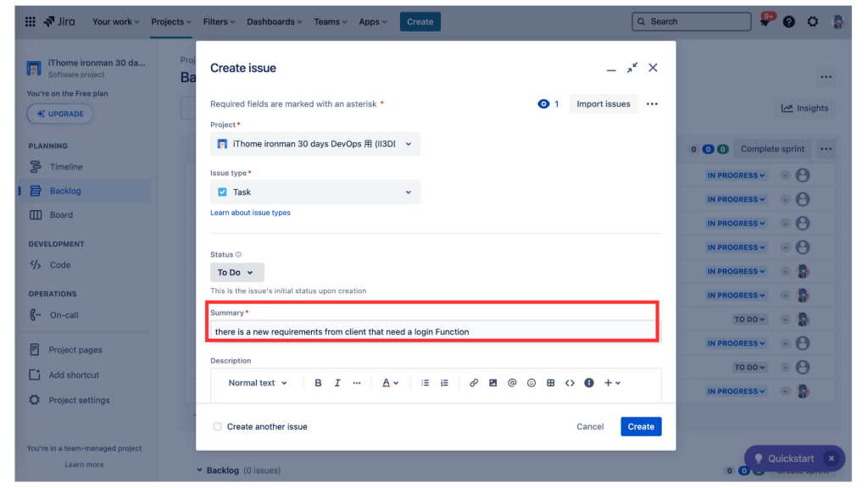Image resolution: width=868 pixels, height=488 pixels.
Task: Insert a numbered list
Action: [x=444, y=383]
